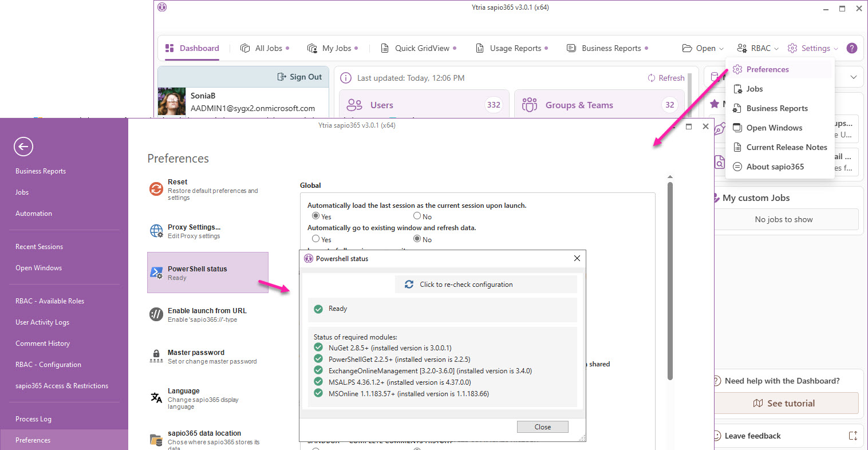This screenshot has width=868, height=450.
Task: Select Jobs in purple sidebar
Action: pos(22,192)
